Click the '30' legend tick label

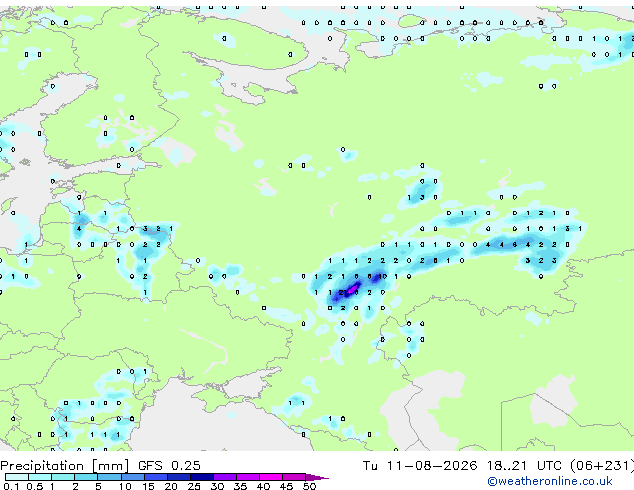pos(217,486)
